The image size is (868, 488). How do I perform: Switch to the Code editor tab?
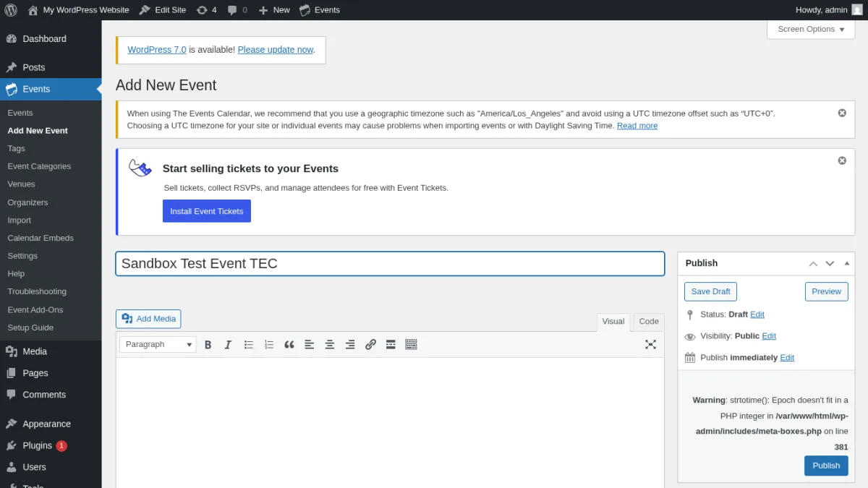tap(649, 322)
